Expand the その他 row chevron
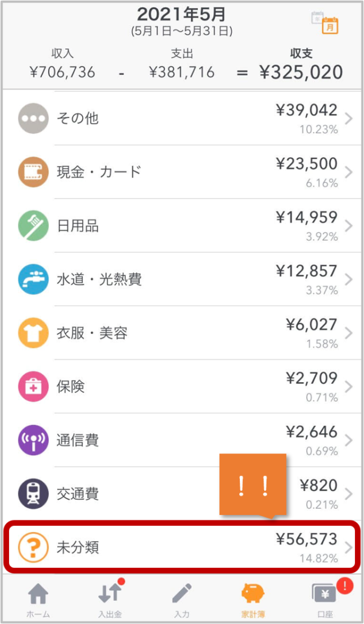This screenshot has width=364, height=624. coord(349,119)
